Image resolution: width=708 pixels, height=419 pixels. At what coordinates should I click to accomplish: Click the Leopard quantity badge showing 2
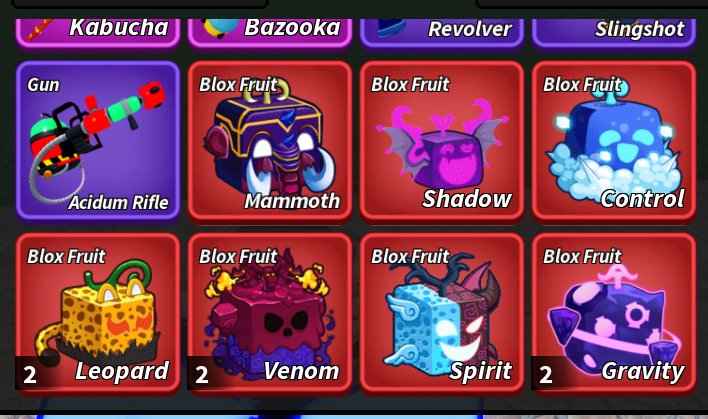pyautogui.click(x=30, y=375)
